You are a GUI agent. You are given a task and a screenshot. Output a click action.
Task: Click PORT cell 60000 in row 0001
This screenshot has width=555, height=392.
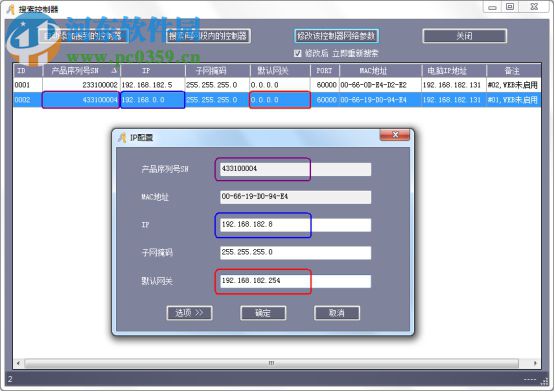(325, 85)
